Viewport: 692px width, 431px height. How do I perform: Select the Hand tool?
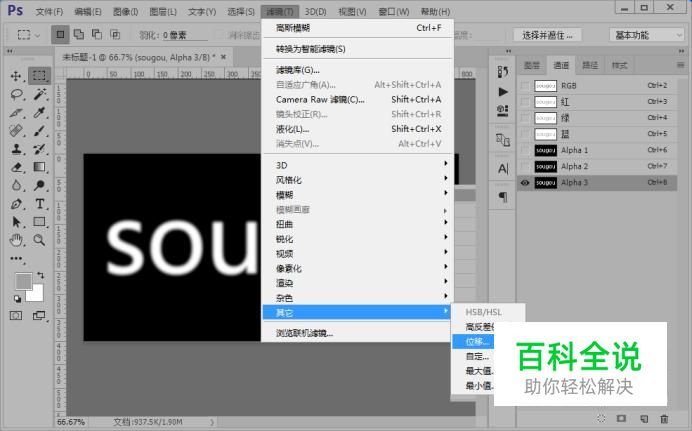tap(16, 240)
